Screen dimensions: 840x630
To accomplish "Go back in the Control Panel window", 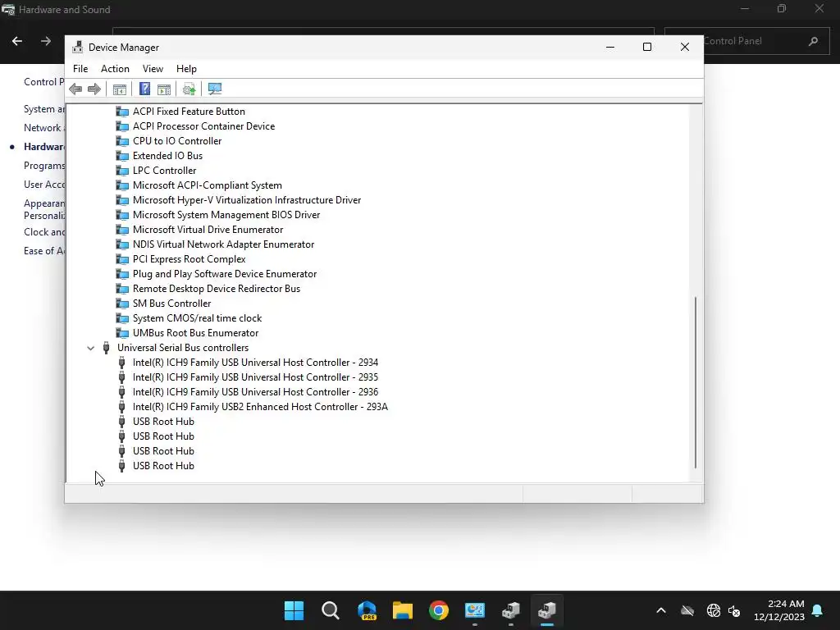I will pos(17,41).
